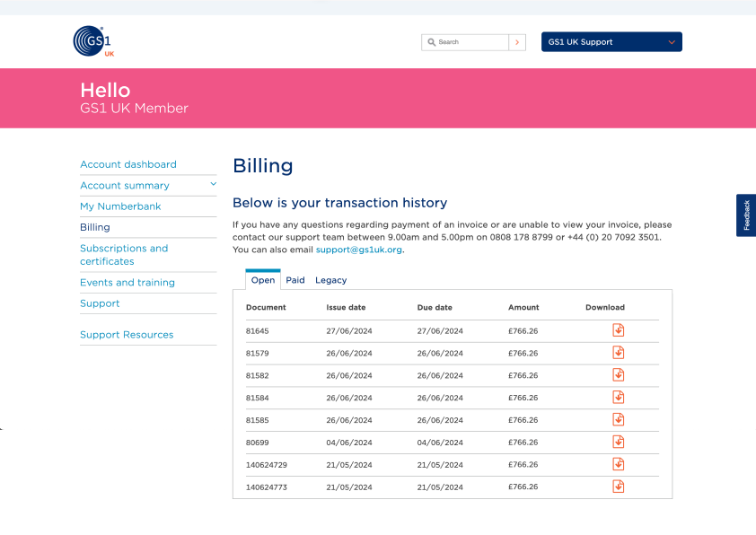Image resolution: width=756 pixels, height=535 pixels.
Task: Switch to the Paid tab
Action: click(x=295, y=280)
